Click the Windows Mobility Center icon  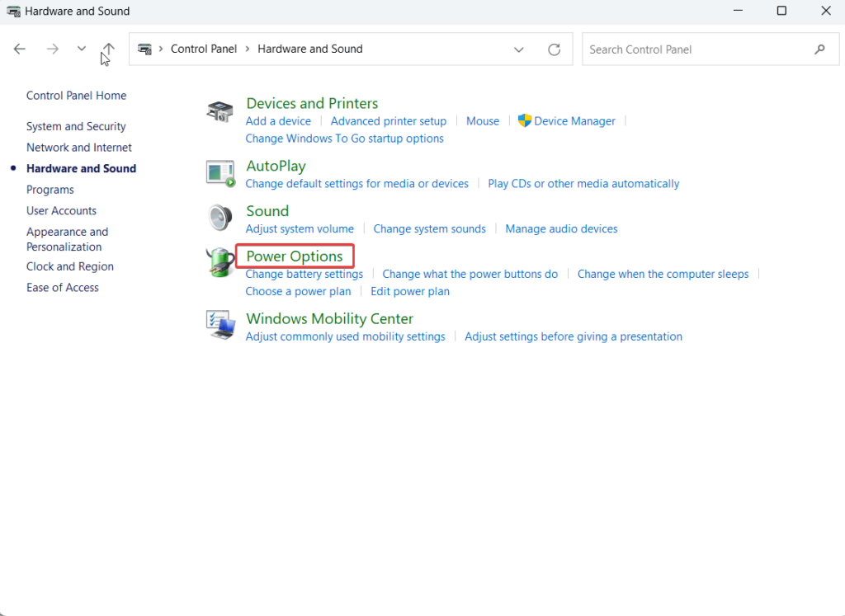point(220,325)
